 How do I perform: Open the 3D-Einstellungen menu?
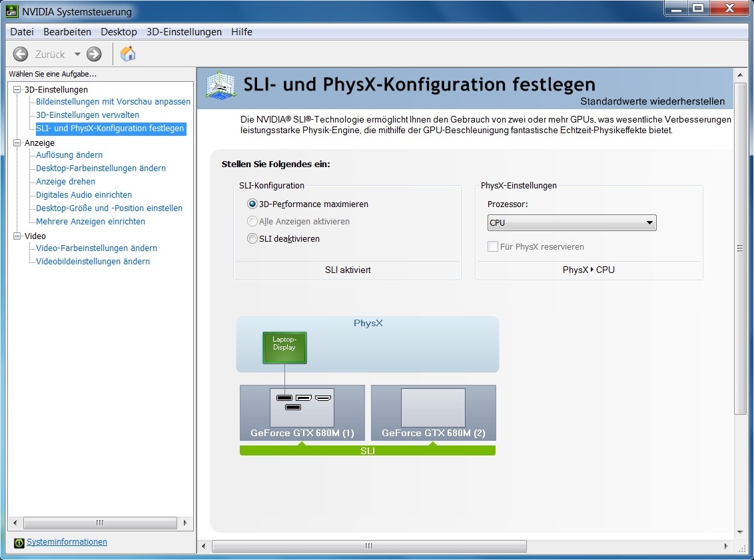pyautogui.click(x=185, y=32)
